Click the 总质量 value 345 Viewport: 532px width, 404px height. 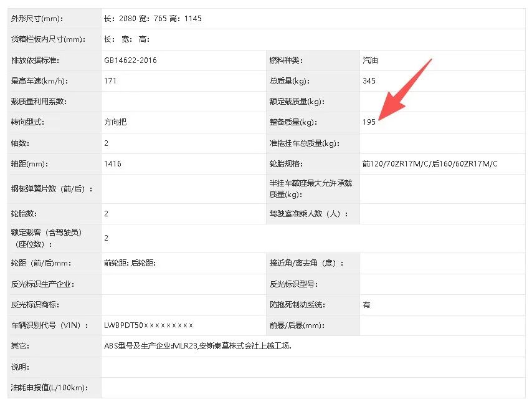pos(369,81)
